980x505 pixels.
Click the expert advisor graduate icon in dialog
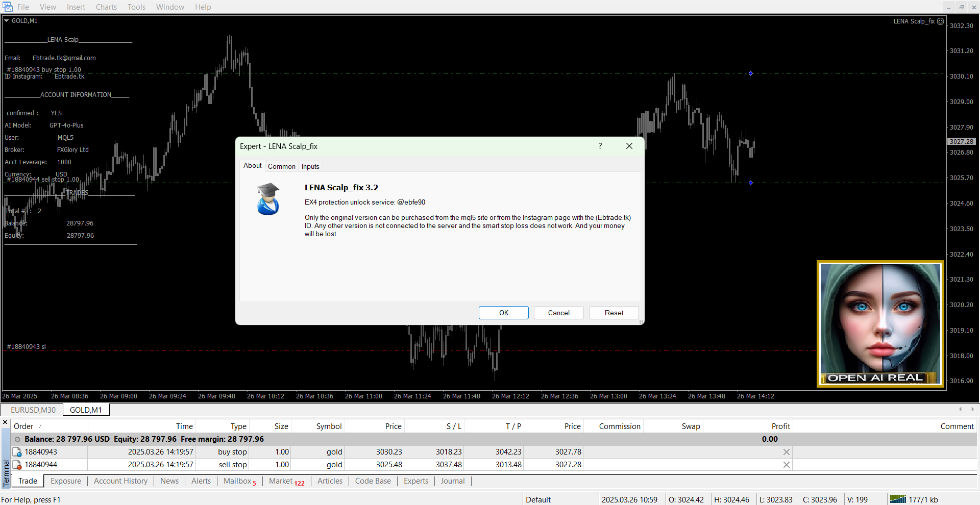tap(268, 199)
